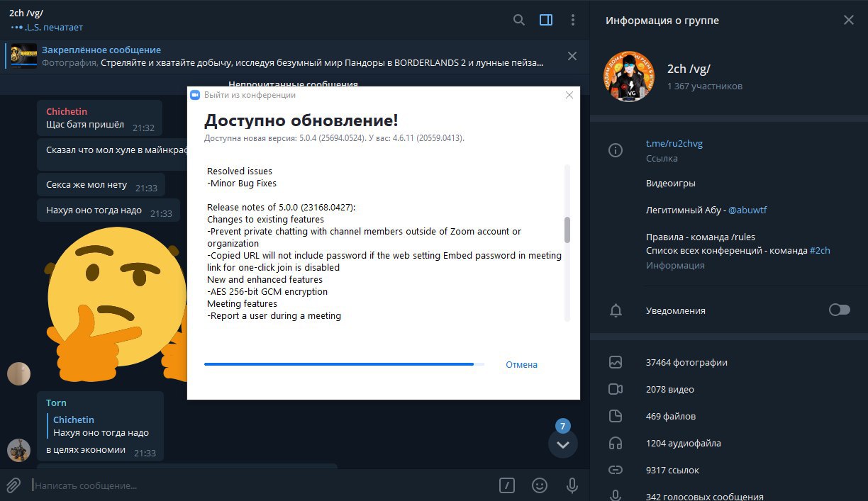Open the bot commands slash icon

[506, 485]
